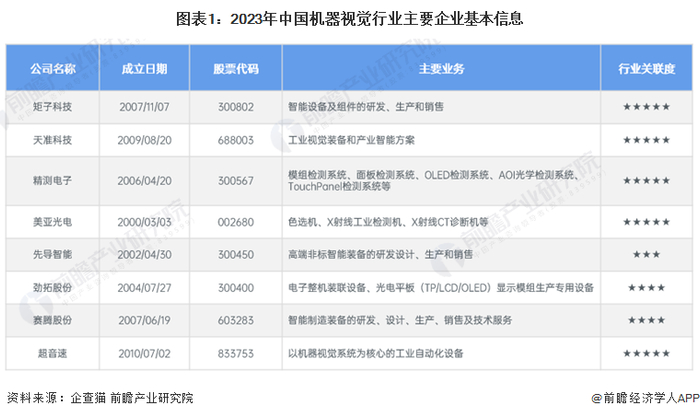Select the '行业关联度' column header
700x417 pixels.
(x=646, y=69)
